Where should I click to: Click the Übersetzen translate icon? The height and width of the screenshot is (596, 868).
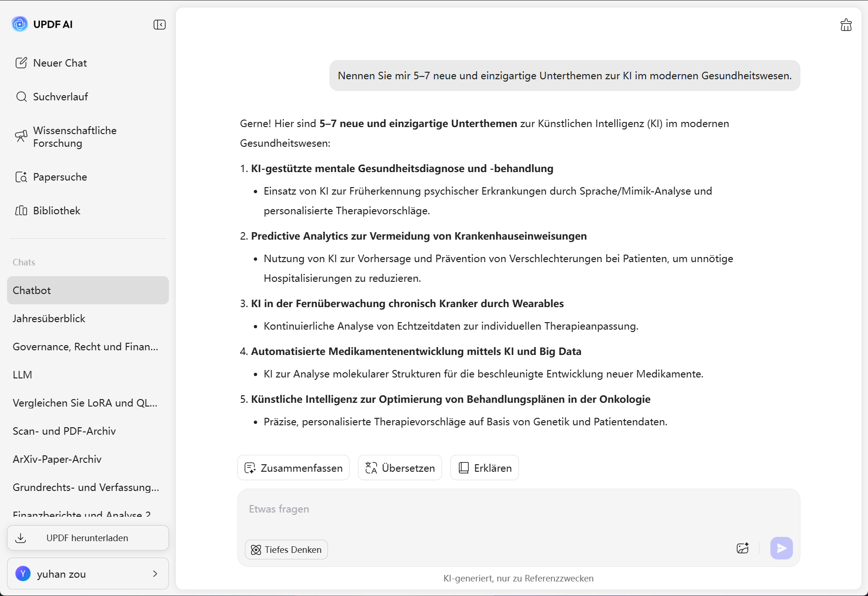tap(371, 468)
